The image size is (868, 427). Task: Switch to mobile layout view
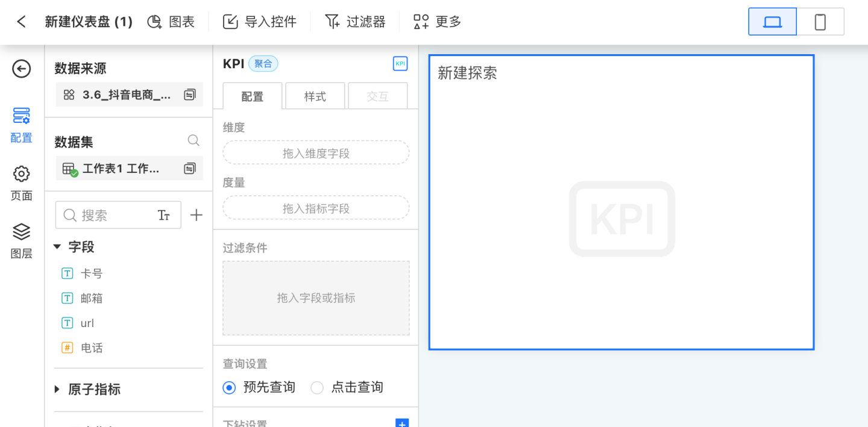[x=820, y=22]
